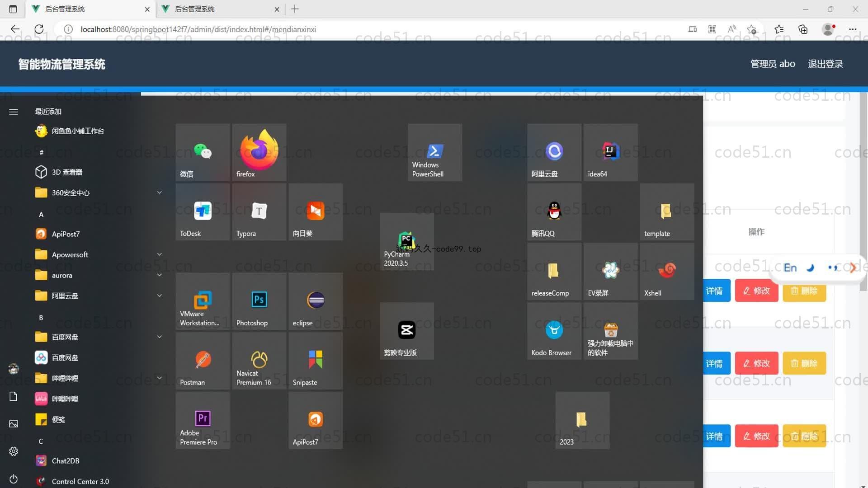The height and width of the screenshot is (488, 868).
Task: Launch idea64 tile
Action: click(611, 152)
